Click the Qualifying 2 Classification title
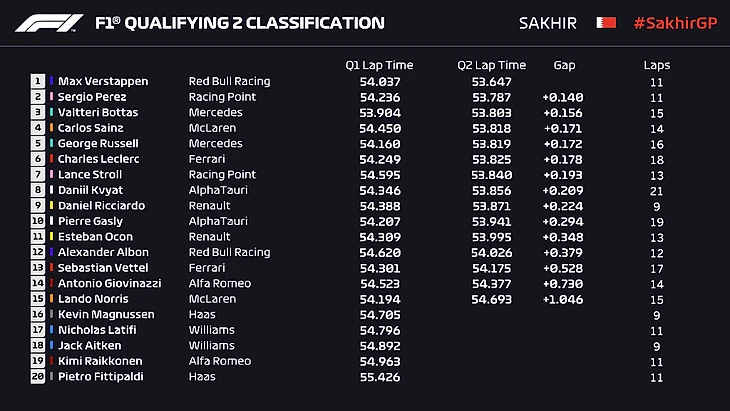Viewport: 730px width, 411px height. pyautogui.click(x=239, y=22)
